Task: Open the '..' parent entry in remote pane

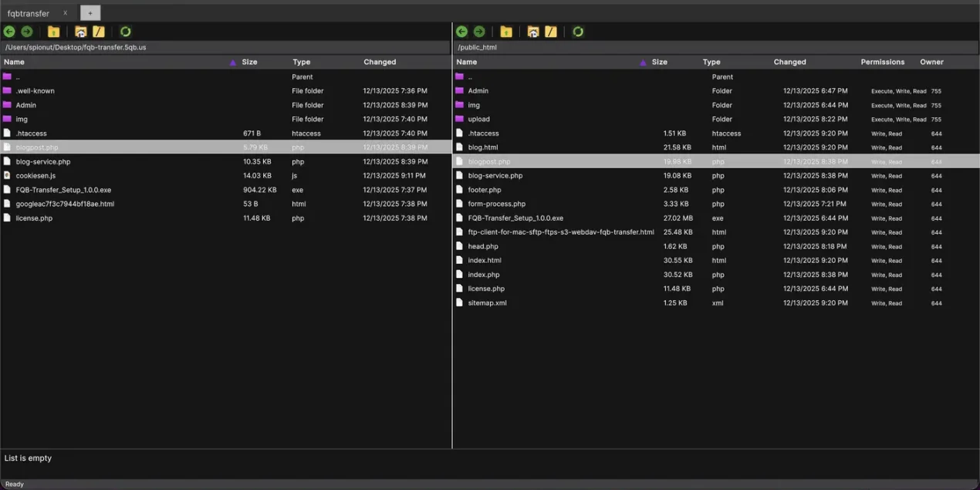Action: [x=470, y=76]
